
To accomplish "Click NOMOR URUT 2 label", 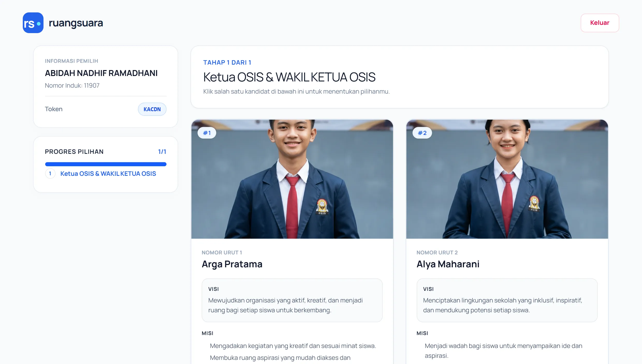I will 437,252.
